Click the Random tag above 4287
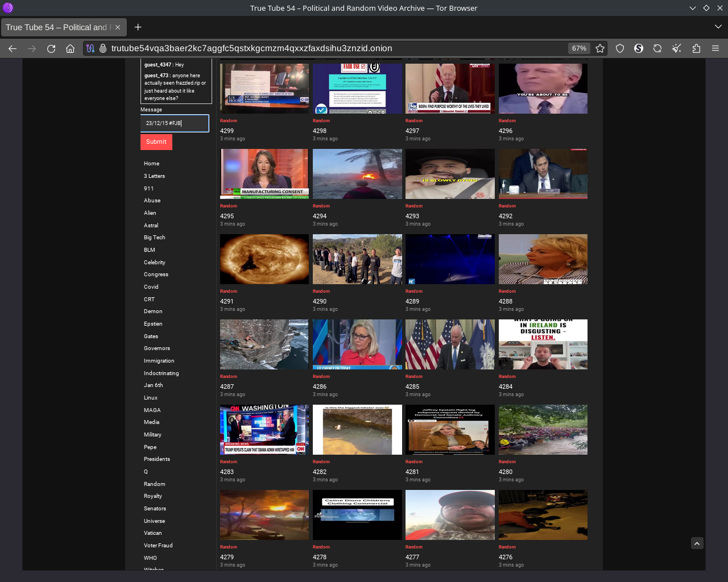The height and width of the screenshot is (582, 728). click(229, 376)
